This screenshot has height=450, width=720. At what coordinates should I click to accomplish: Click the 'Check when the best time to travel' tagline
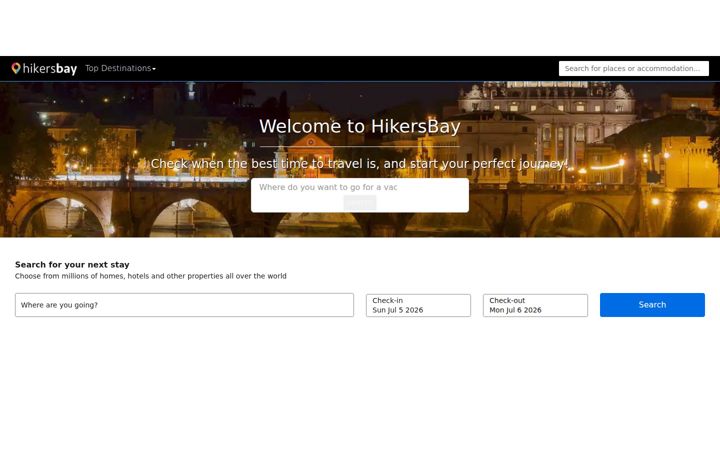coord(360,163)
